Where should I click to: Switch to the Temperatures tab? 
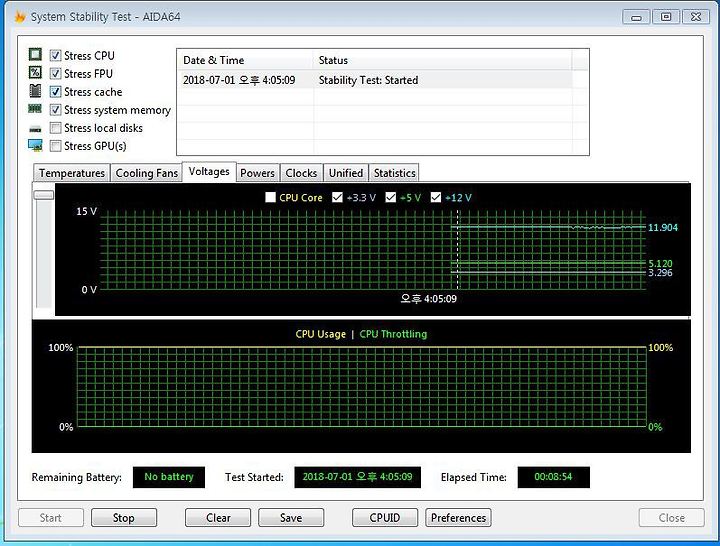(72, 173)
